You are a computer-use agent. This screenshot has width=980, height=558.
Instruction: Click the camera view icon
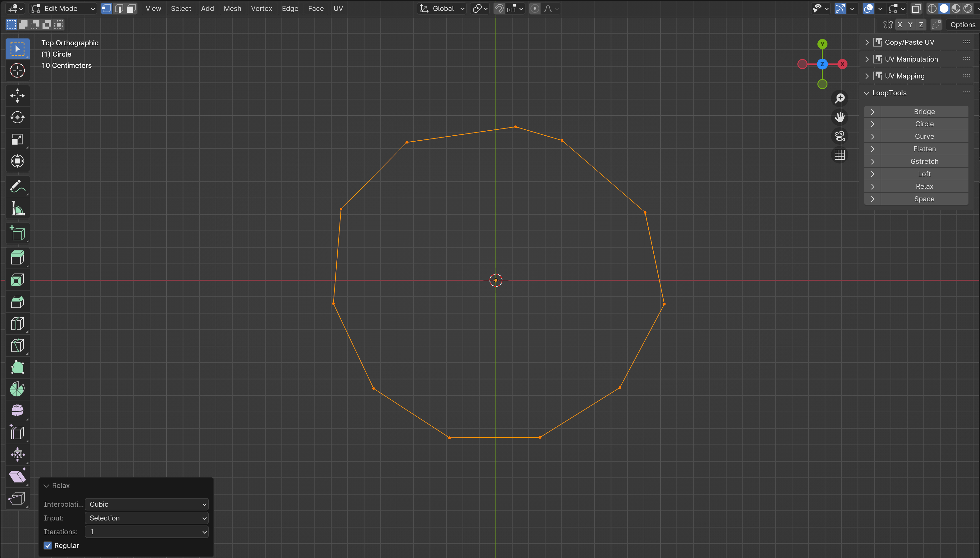[x=839, y=136]
